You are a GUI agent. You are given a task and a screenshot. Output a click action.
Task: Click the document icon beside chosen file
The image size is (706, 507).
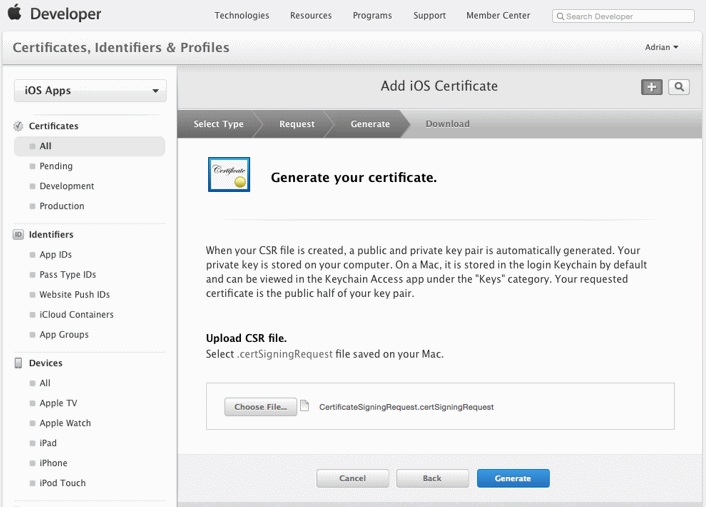click(x=305, y=406)
